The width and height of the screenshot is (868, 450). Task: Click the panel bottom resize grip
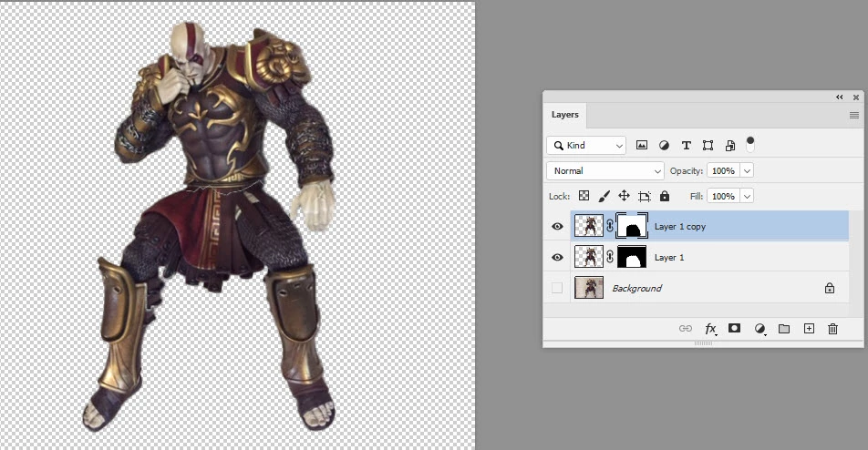tap(703, 343)
